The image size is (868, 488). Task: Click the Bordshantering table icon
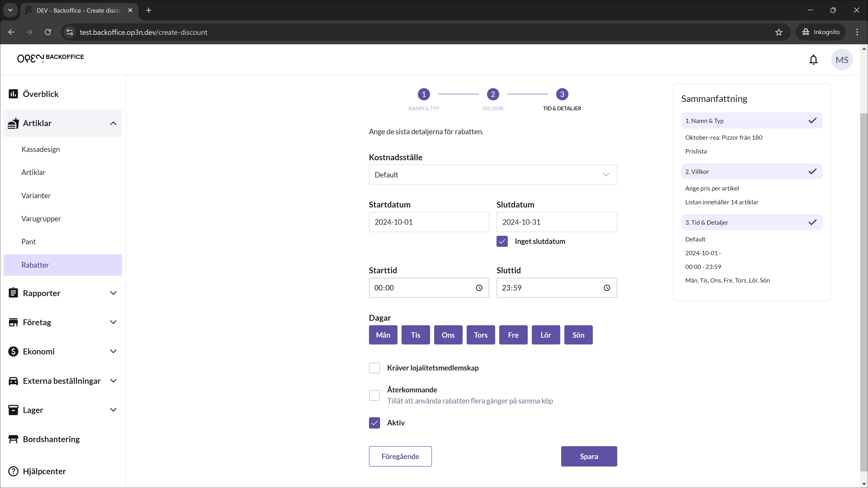coord(13,439)
